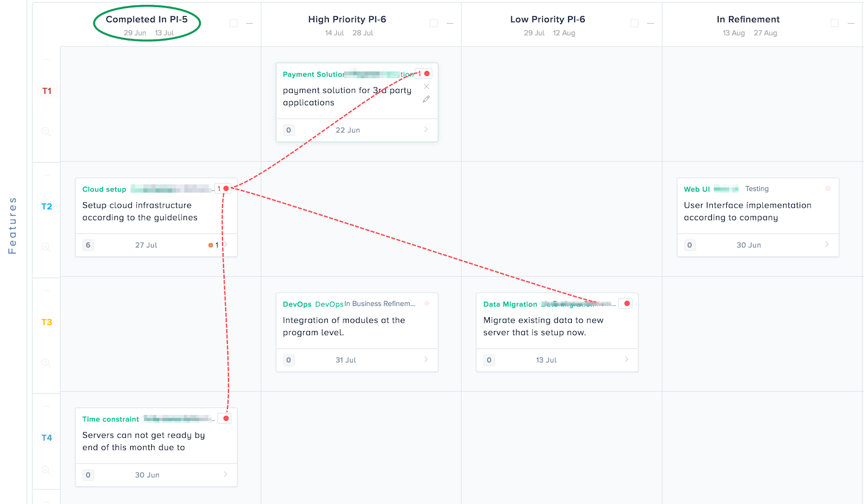Click the red dependency dot on Data Migration card
This screenshot has height=504, width=864.
(626, 303)
